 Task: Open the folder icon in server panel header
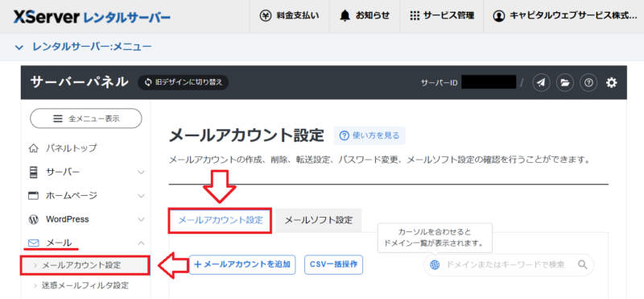pyautogui.click(x=565, y=83)
